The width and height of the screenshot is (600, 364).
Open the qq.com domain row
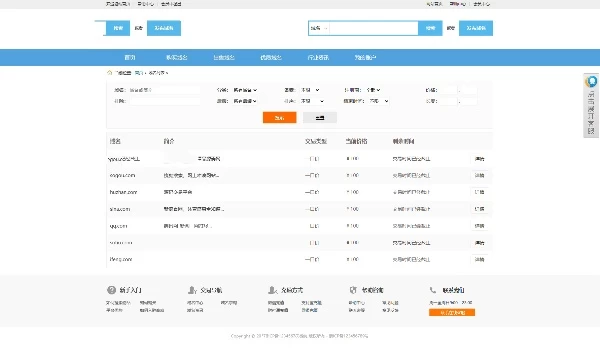pyautogui.click(x=299, y=226)
